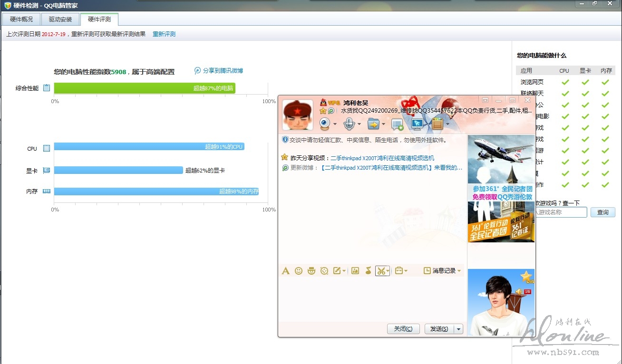
Task: Expand the send file dropdown arrow
Action: tap(383, 125)
